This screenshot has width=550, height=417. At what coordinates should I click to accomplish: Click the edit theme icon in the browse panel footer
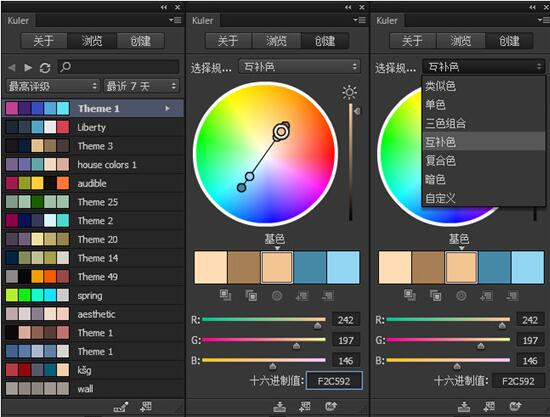pyautogui.click(x=121, y=407)
